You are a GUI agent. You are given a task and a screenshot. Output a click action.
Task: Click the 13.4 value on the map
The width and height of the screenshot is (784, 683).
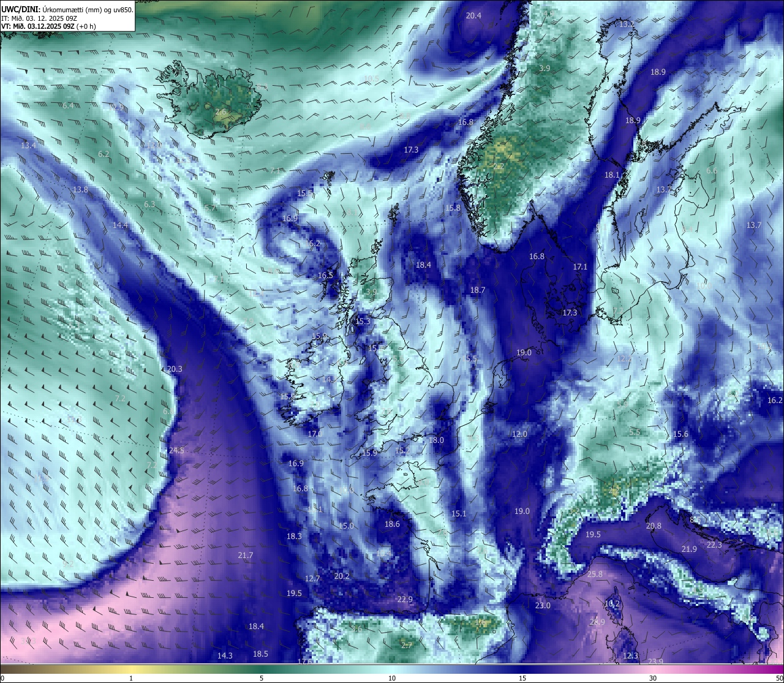tap(28, 146)
